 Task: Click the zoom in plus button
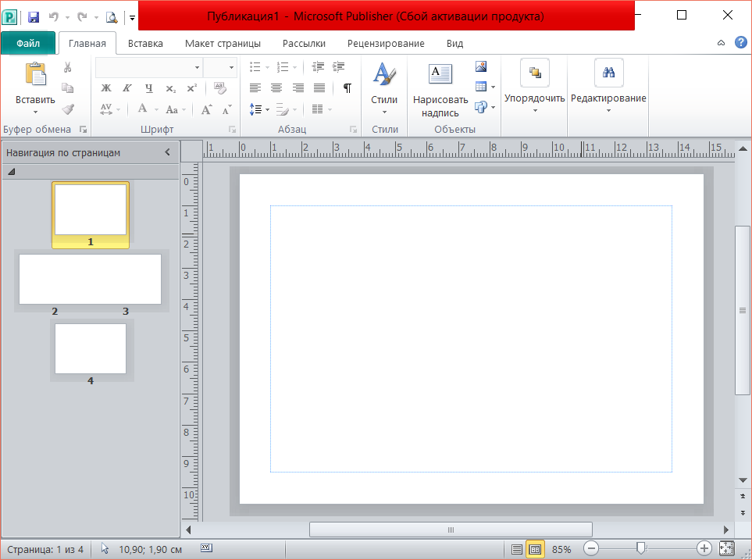point(704,548)
